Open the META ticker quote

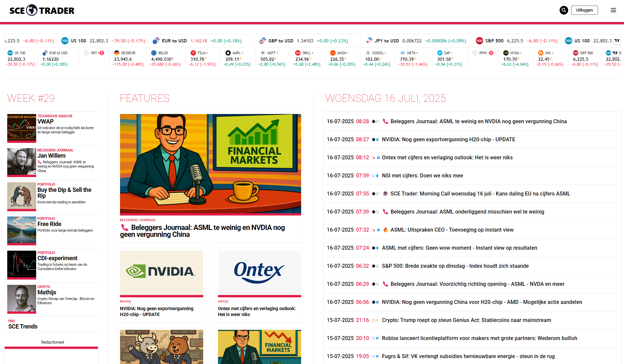pos(413,59)
